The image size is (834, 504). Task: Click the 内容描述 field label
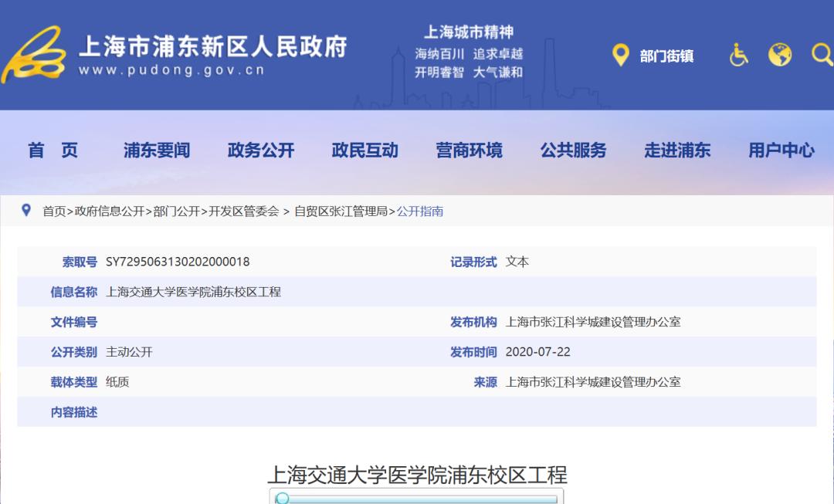[x=74, y=412]
